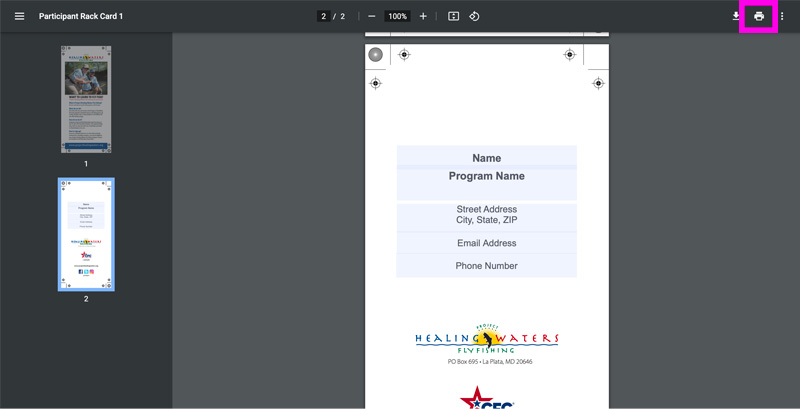800x409 pixels.
Task: Select the page 2 thumbnail
Action: click(x=86, y=235)
